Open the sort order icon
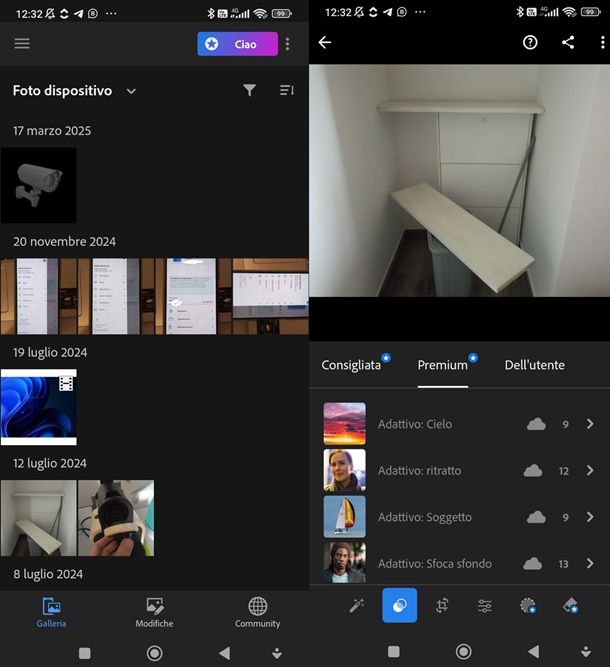 [287, 90]
